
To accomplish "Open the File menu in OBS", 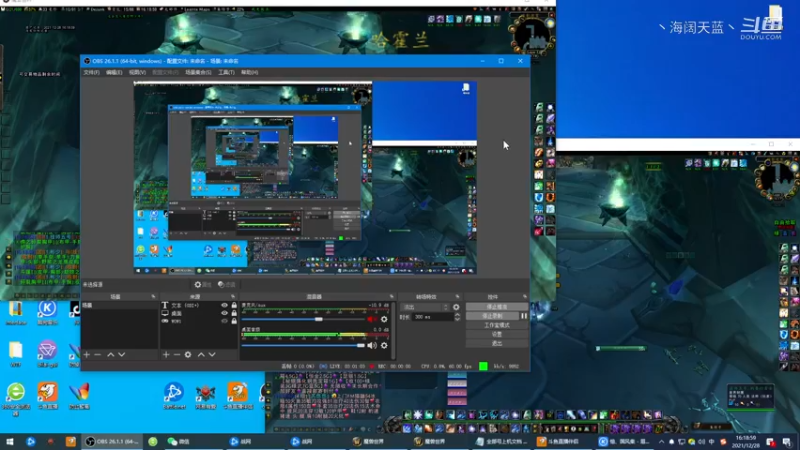I will coord(91,72).
